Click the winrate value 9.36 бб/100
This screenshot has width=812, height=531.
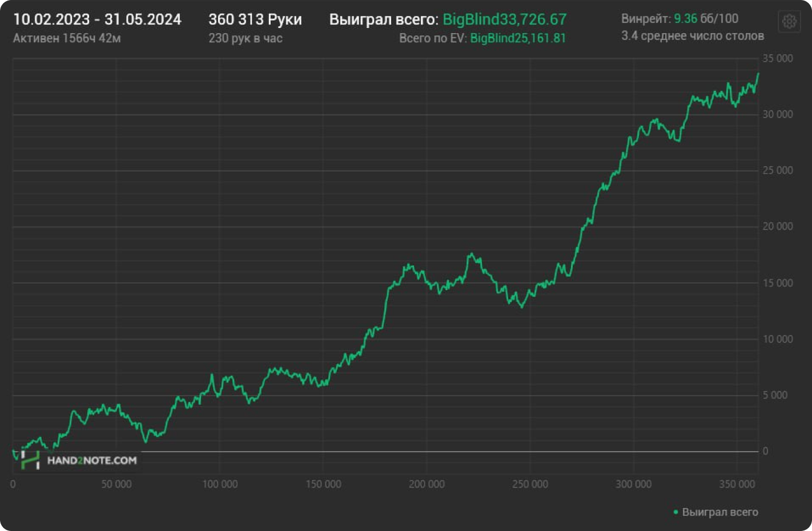tap(706, 18)
